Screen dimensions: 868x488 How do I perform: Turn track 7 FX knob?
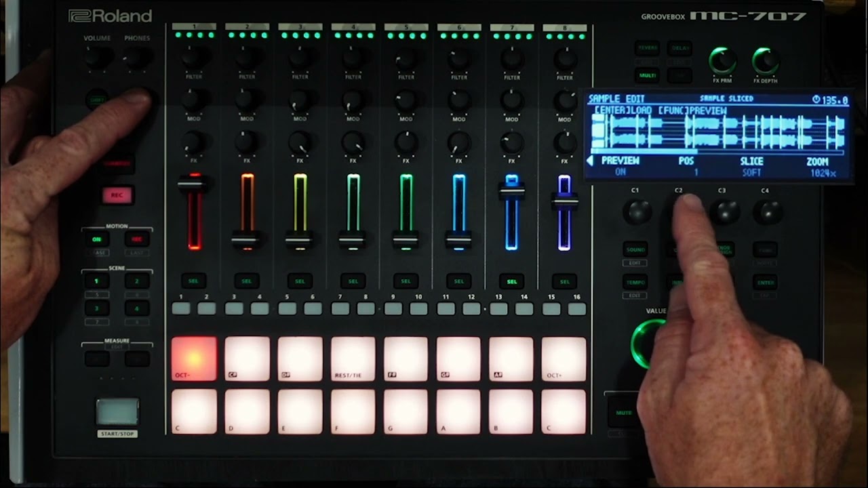(x=512, y=142)
